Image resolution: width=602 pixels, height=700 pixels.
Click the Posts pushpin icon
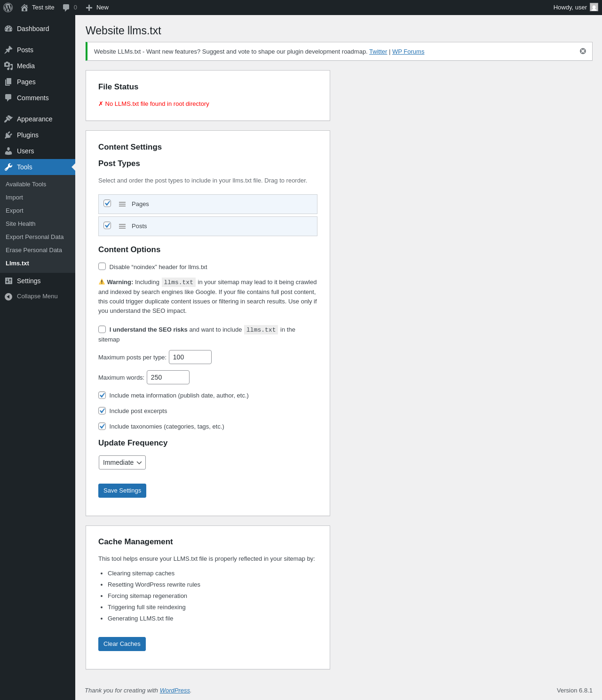pyautogui.click(x=8, y=50)
